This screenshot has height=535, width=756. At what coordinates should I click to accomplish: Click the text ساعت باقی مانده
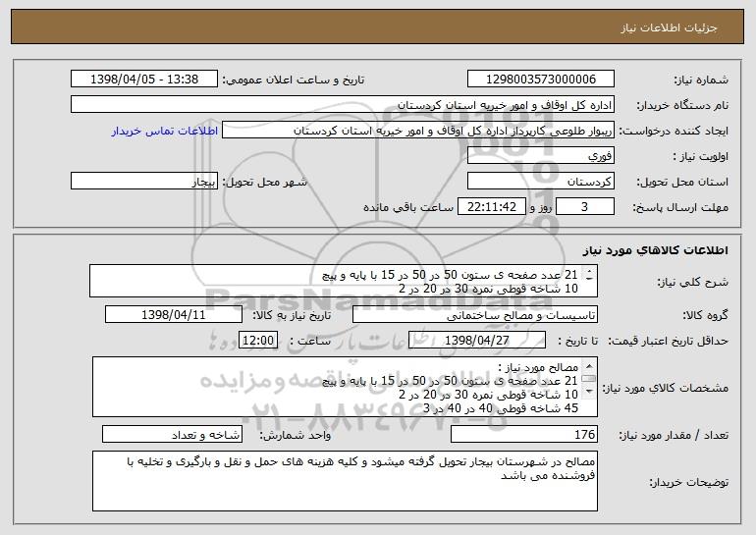point(408,208)
